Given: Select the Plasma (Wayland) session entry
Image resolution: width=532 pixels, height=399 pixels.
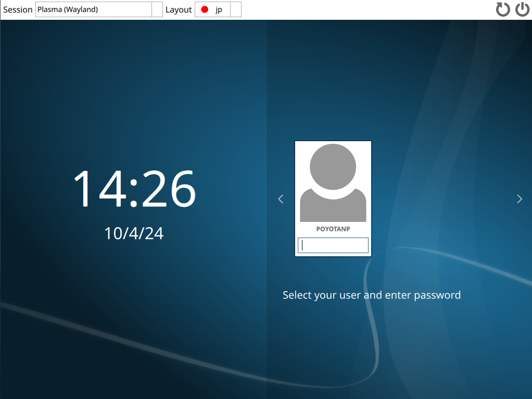Looking at the screenshot, I should (x=94, y=9).
